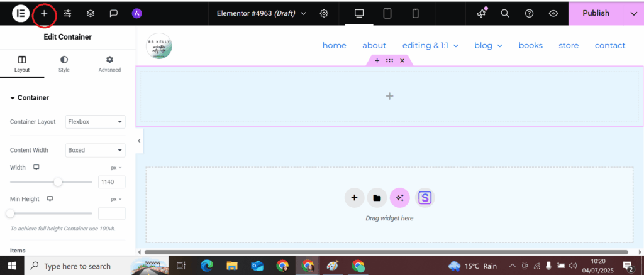Viewport: 644px width, 275px height.
Task: Click the Publish button
Action: point(596,14)
